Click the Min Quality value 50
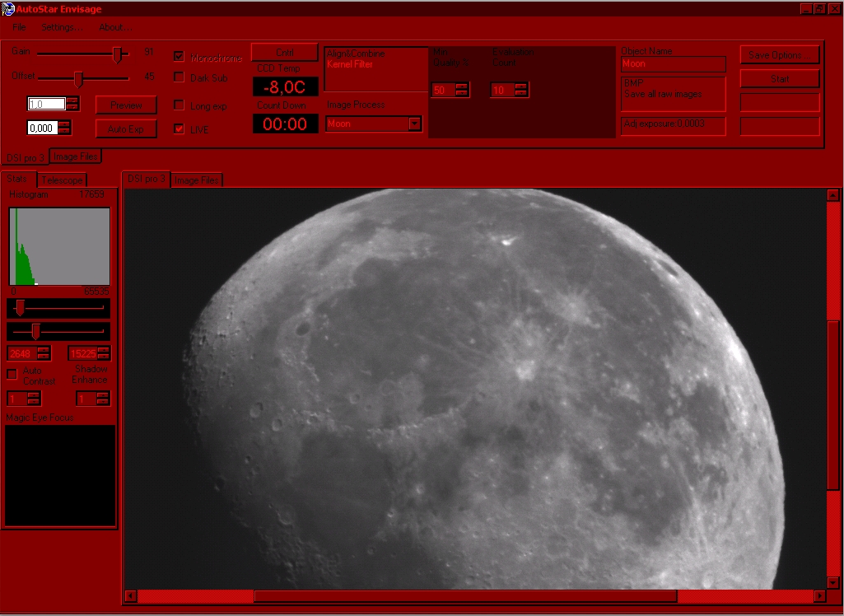This screenshot has height=616, width=844. [x=443, y=90]
